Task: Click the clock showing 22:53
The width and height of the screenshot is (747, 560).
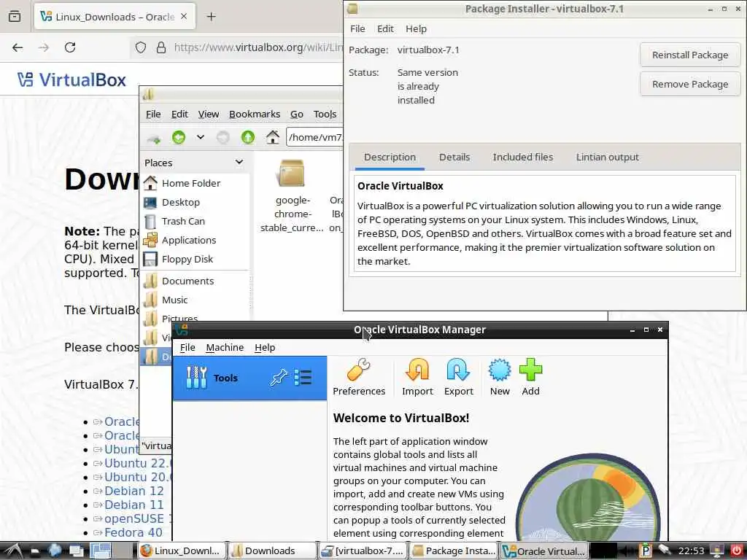Action: click(691, 551)
